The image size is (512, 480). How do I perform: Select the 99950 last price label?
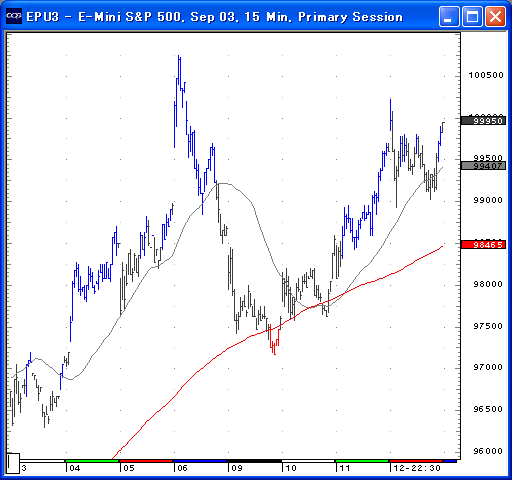coord(483,121)
